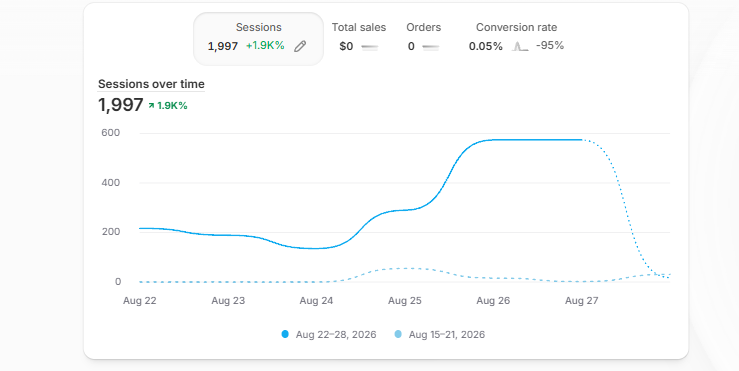Click the Aug 23 axis label

(x=228, y=301)
